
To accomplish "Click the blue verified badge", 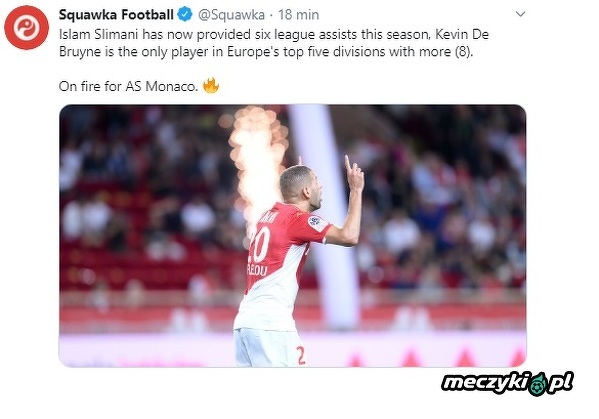I will (x=185, y=15).
